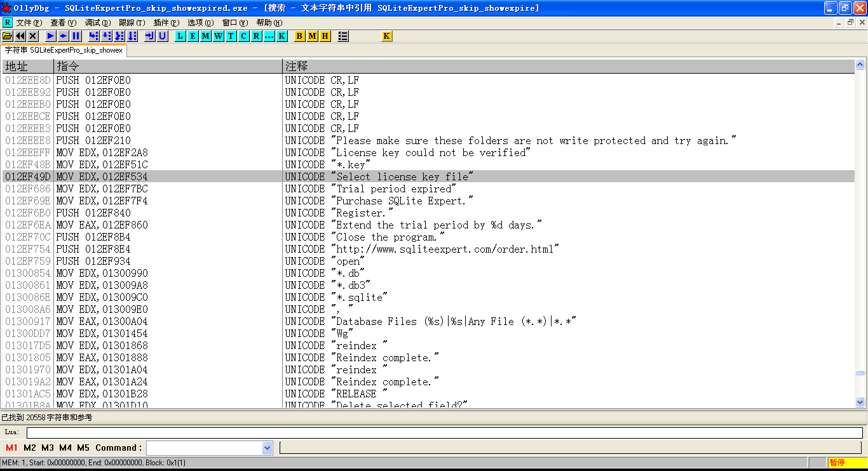Viewport: 868px width, 471px height.
Task: Click the down arrow of list scrollbar
Action: 860,402
